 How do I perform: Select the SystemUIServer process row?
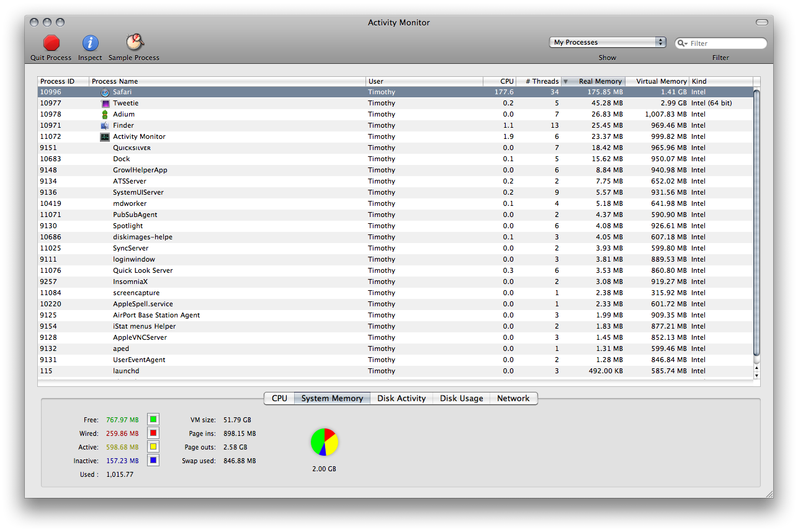tap(395, 192)
